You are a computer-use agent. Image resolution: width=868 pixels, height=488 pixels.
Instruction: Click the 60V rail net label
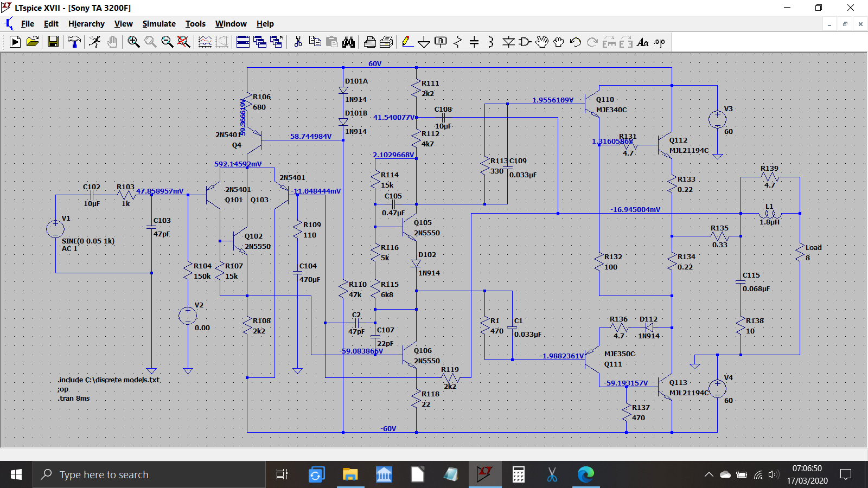[375, 63]
